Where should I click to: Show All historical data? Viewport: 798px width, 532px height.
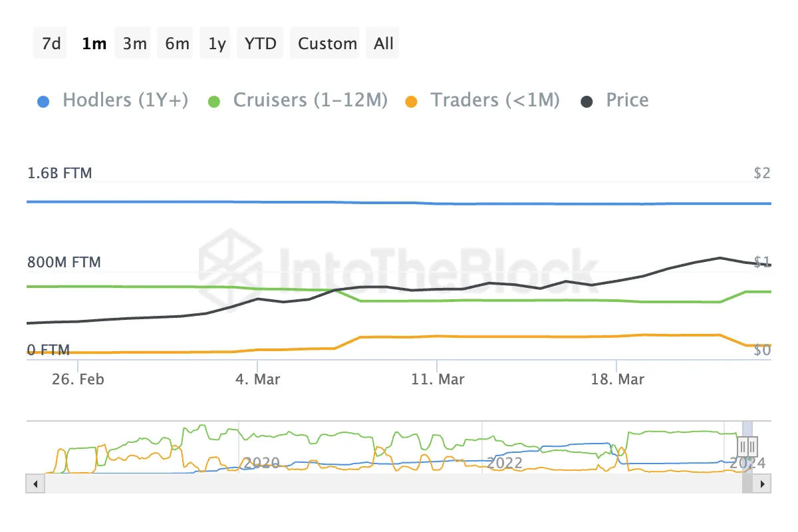pos(384,44)
